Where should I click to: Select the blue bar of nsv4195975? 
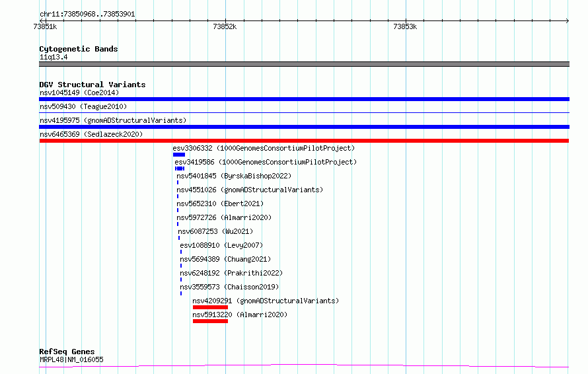(x=304, y=127)
